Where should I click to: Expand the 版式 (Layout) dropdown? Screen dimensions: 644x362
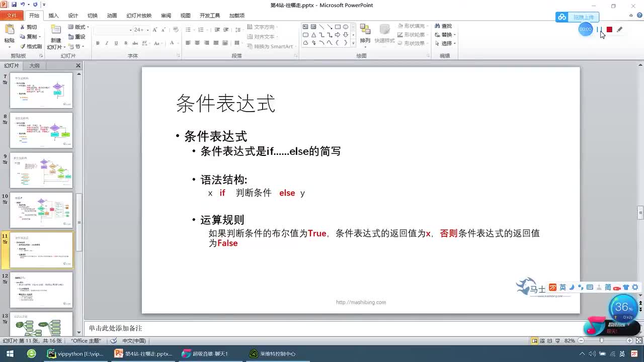[x=78, y=27]
